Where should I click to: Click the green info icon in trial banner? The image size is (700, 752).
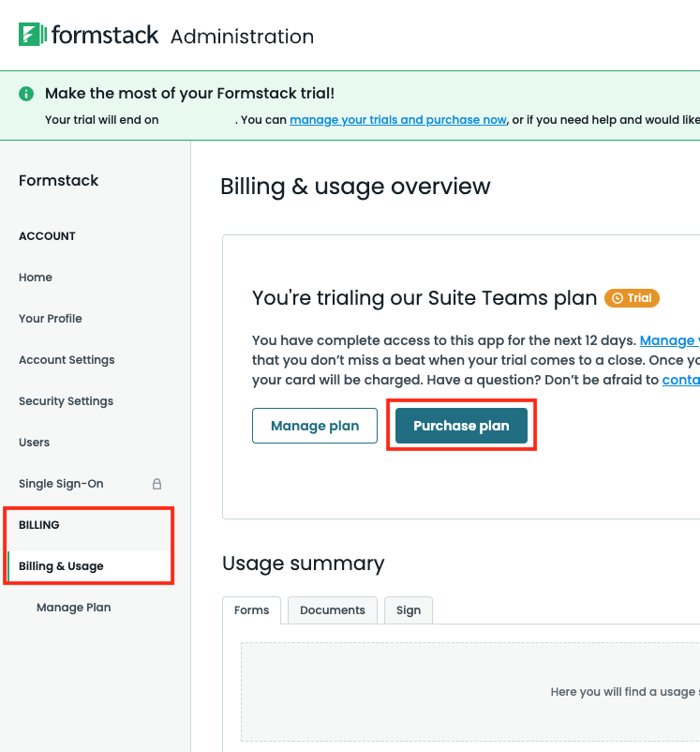26,94
